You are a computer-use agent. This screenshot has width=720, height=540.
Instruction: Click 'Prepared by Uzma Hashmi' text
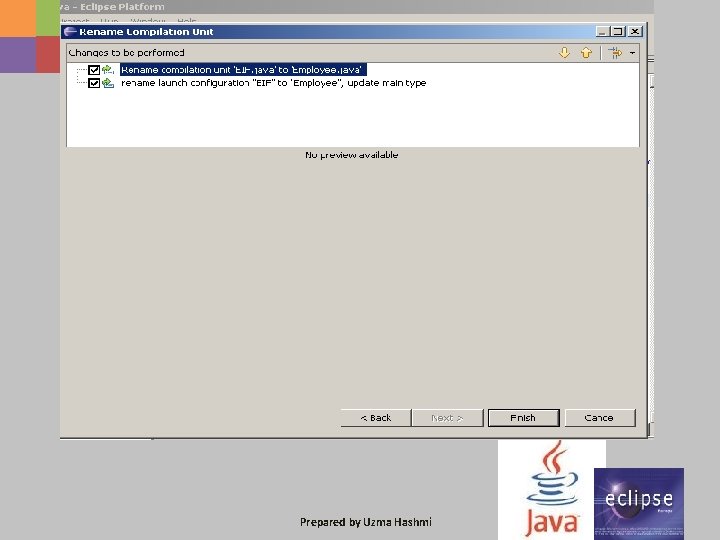(366, 522)
